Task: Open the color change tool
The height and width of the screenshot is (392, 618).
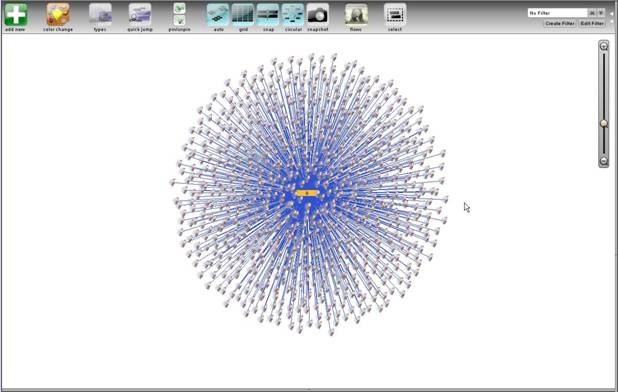Action: click(58, 15)
